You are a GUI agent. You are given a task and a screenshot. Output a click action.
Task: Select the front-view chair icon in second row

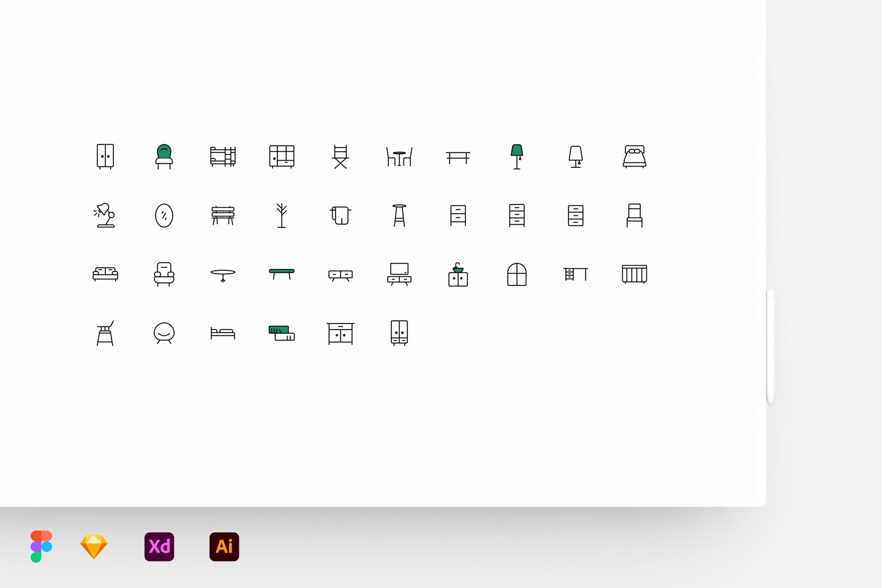click(x=635, y=215)
